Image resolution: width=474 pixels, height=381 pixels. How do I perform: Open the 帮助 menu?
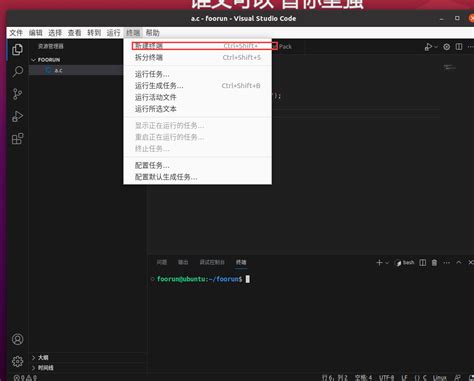pos(153,33)
